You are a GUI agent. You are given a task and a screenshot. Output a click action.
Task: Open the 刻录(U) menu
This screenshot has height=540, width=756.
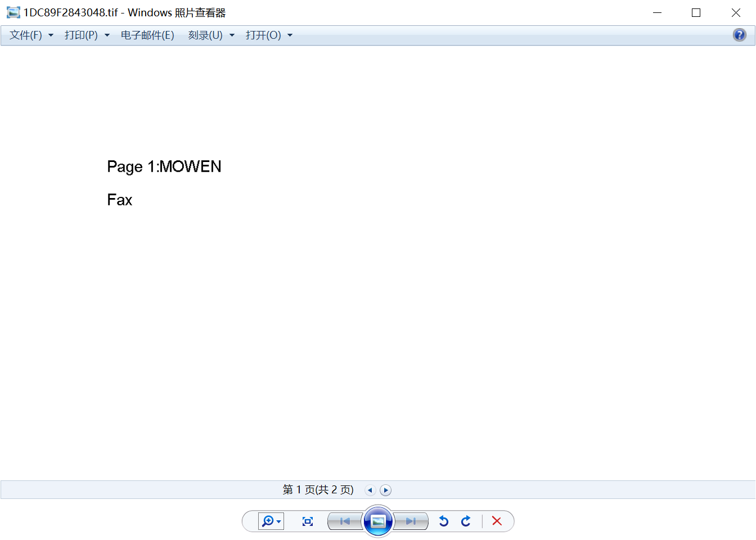[205, 35]
